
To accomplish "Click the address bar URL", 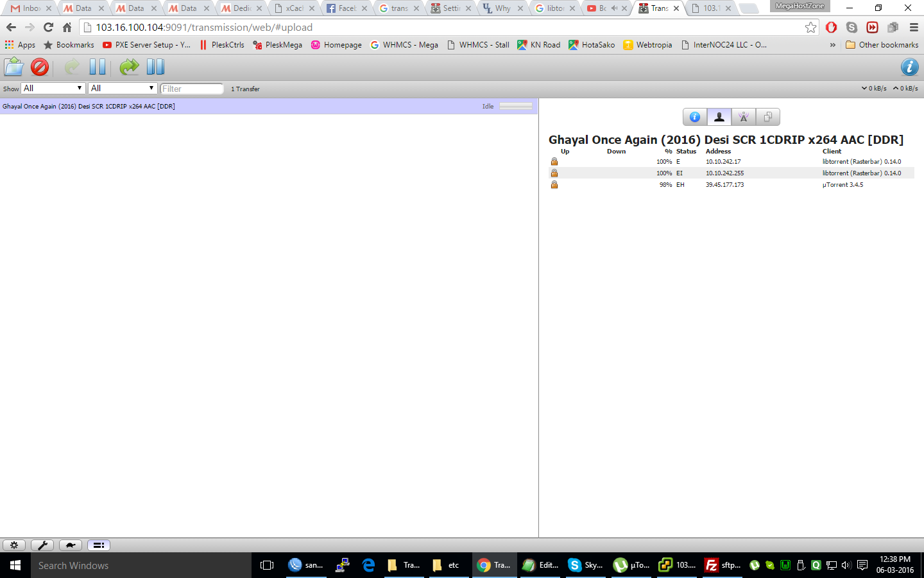I will click(204, 27).
